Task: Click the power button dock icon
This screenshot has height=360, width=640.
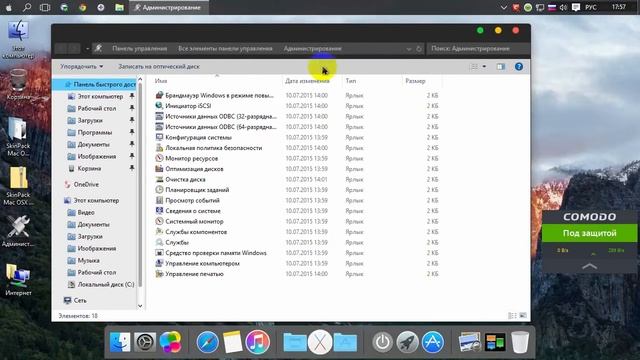Action: click(382, 342)
